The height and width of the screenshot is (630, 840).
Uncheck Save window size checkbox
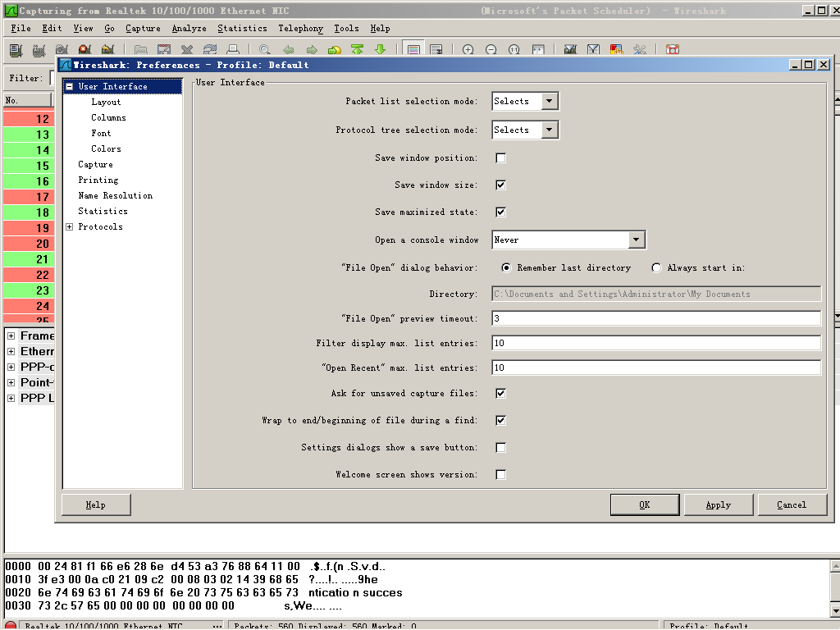tap(501, 185)
